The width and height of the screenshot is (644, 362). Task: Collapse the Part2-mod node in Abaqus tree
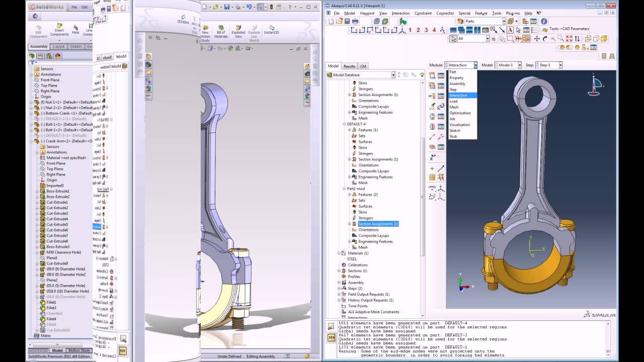click(345, 189)
